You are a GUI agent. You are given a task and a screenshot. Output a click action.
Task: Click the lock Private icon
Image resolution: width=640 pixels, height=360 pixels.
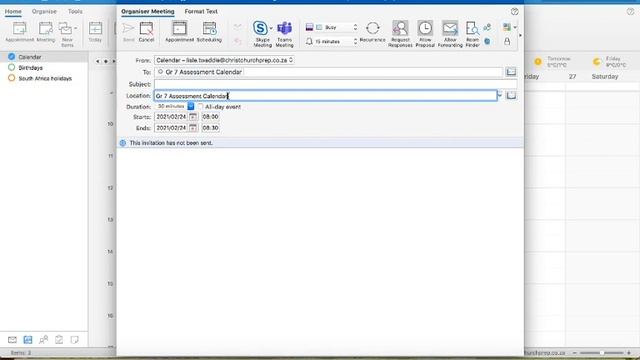[507, 41]
